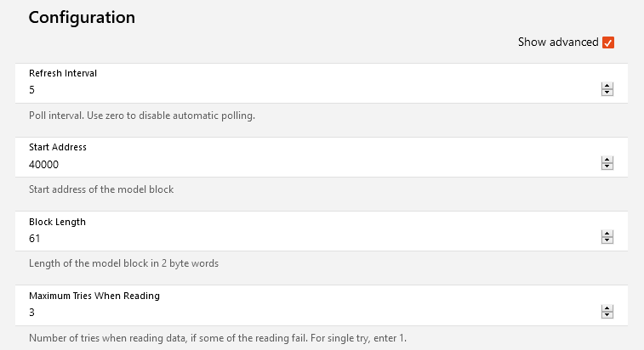
Task: Raise Block Length with up spinner
Action: click(607, 234)
